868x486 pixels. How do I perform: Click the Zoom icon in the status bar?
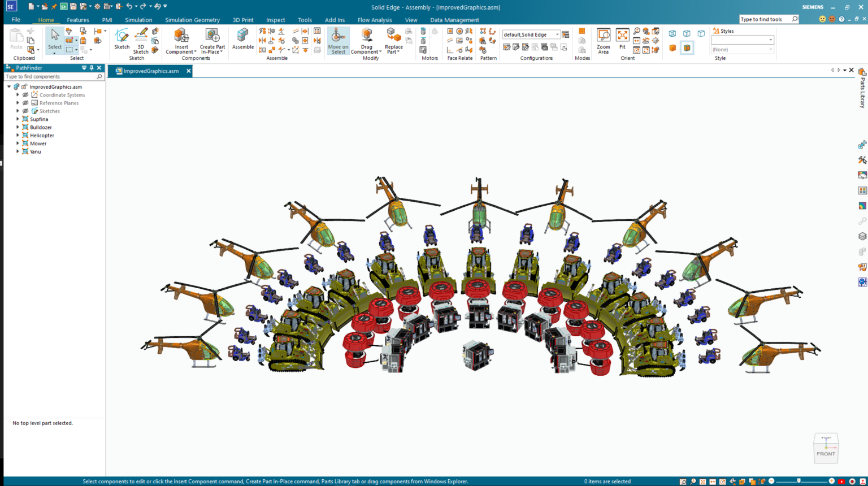tap(693, 481)
